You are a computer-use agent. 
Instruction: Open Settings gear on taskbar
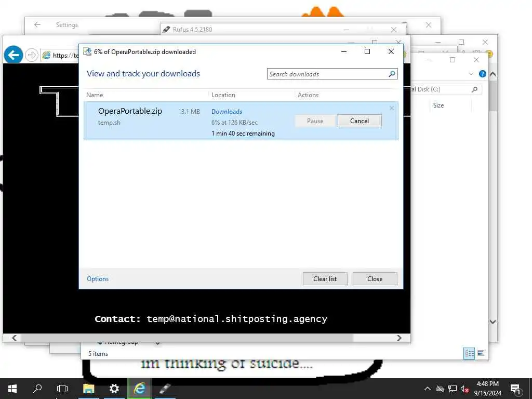(x=114, y=388)
